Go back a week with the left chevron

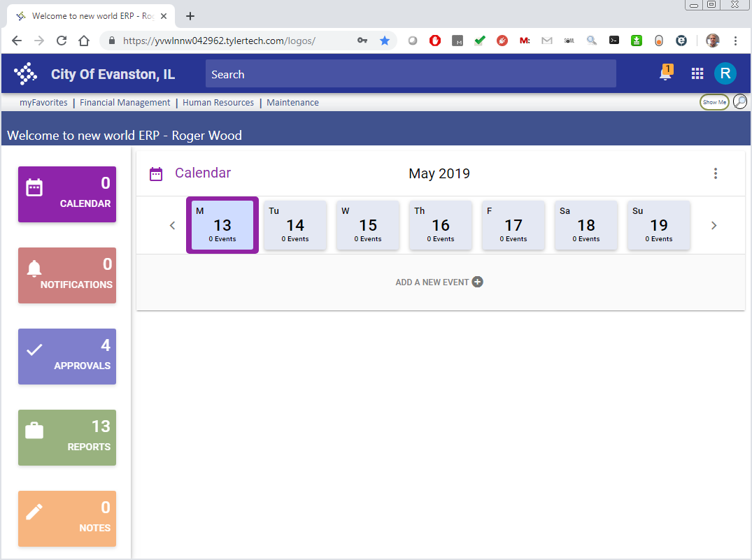[x=172, y=225]
